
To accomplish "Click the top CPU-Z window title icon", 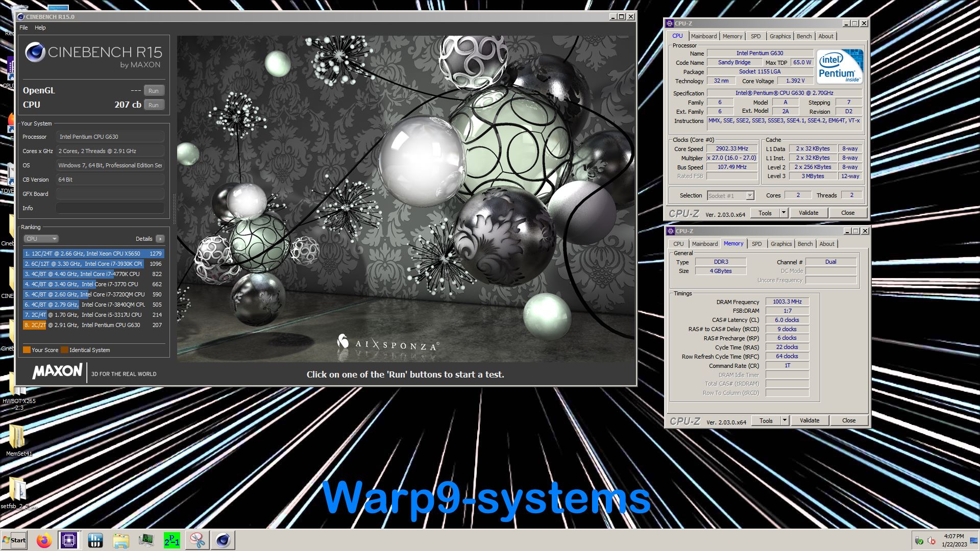I will (x=670, y=23).
